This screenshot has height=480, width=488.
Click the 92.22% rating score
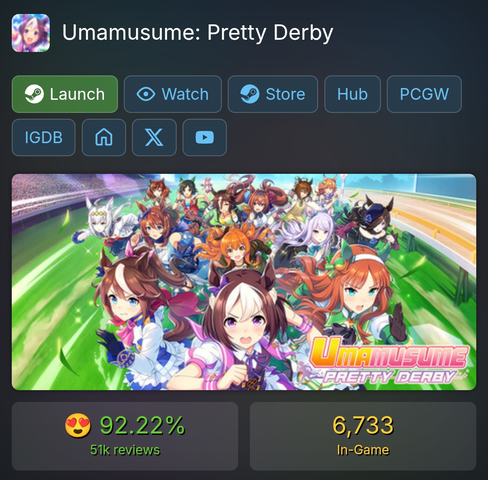click(142, 425)
